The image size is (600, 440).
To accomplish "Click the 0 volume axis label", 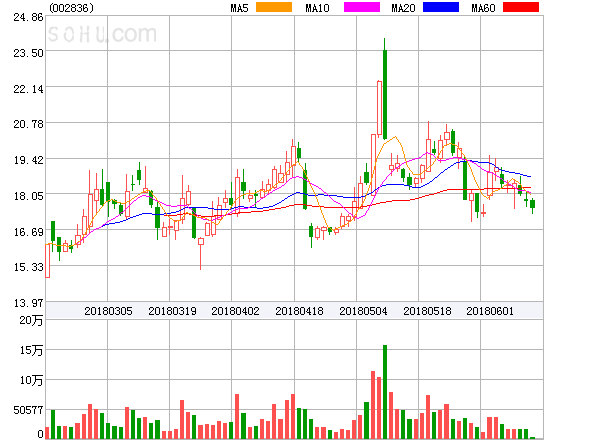I will [x=40, y=434].
